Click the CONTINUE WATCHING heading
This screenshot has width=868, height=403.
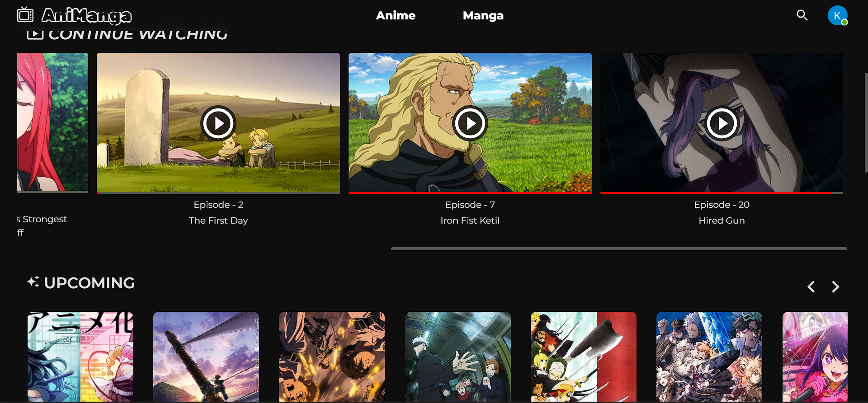click(138, 34)
